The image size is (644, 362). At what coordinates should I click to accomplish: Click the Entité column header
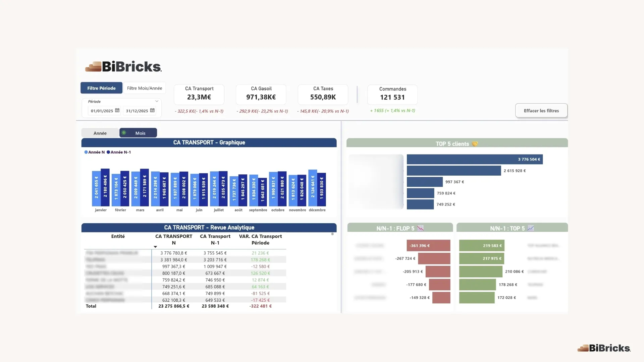(118, 236)
